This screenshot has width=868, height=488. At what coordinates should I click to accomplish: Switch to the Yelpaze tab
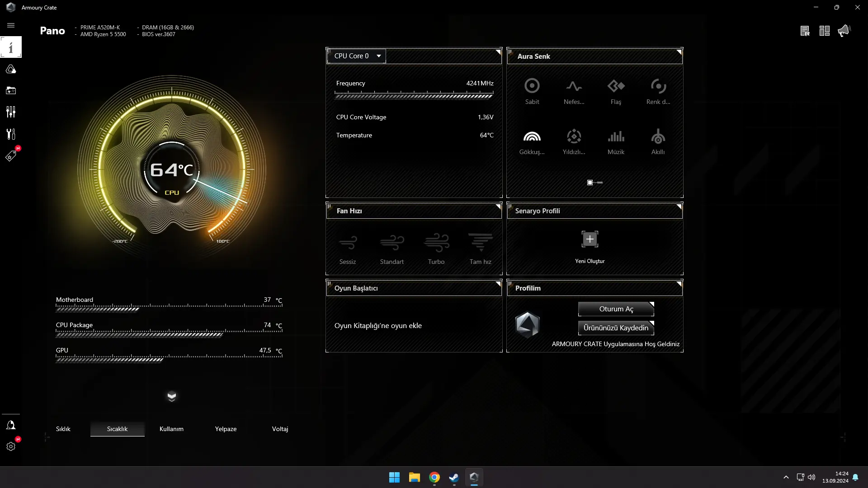point(226,429)
